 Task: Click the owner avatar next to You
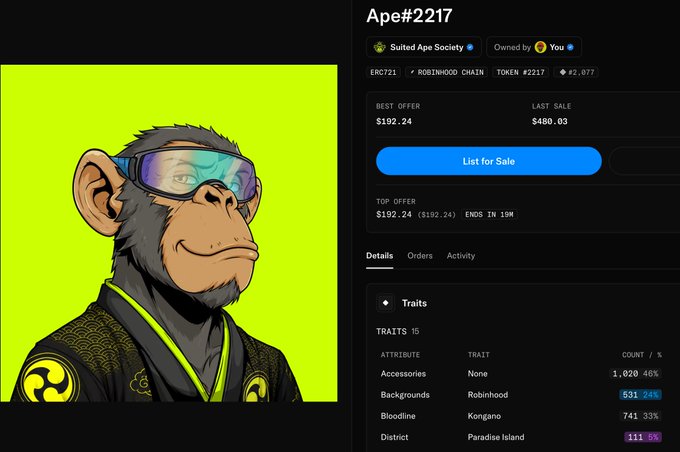(x=540, y=47)
